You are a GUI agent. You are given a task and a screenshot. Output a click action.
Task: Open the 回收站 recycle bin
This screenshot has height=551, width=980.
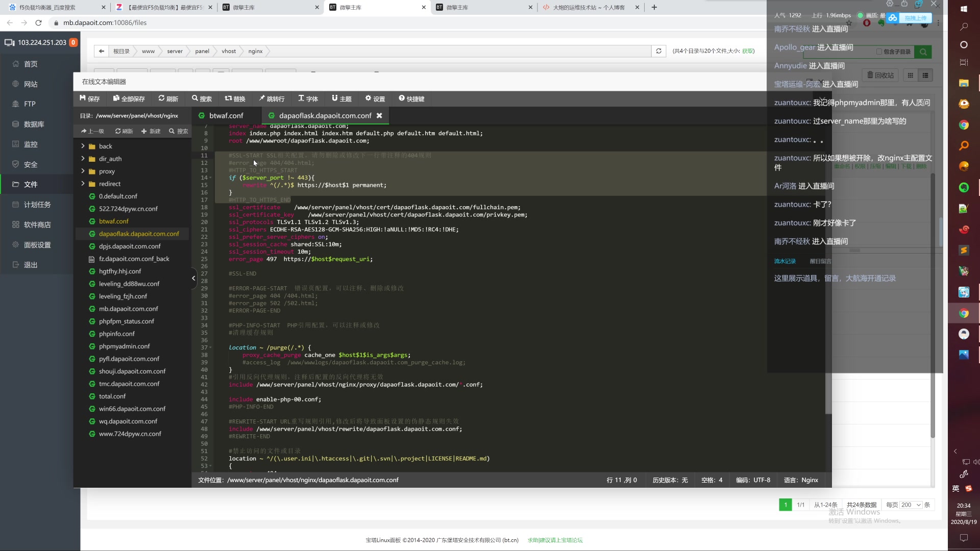pyautogui.click(x=881, y=75)
